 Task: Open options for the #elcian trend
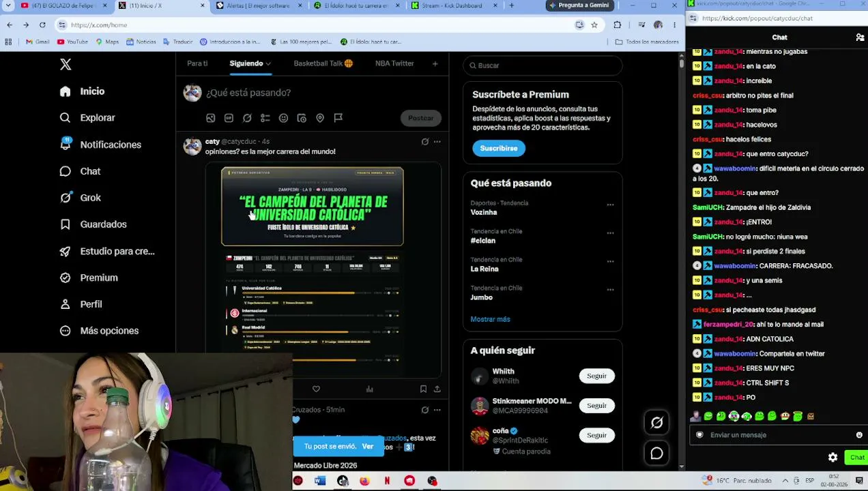tap(610, 233)
